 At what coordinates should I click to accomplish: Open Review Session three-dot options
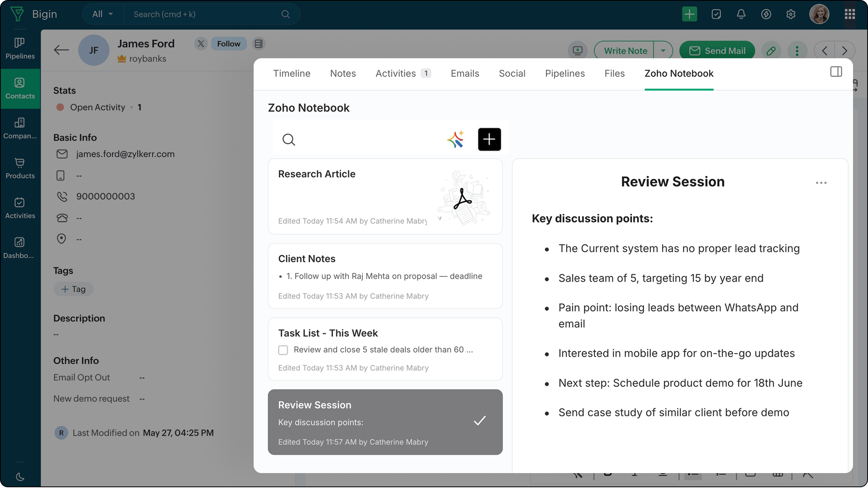click(x=821, y=183)
